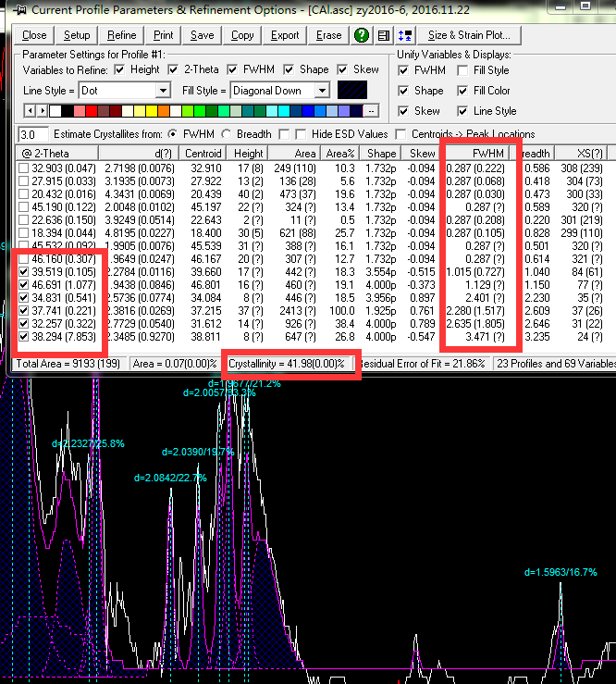The height and width of the screenshot is (684, 616).
Task: Click the Skew column header
Action: point(420,154)
